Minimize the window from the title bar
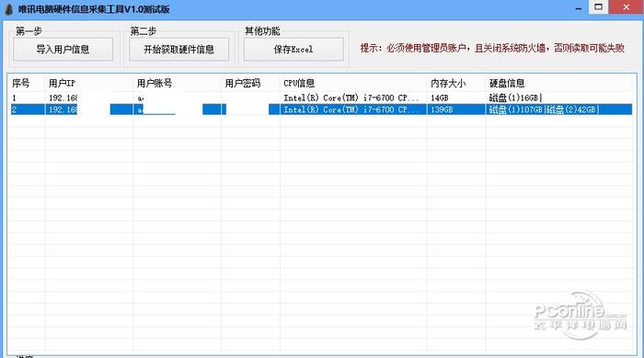 pyautogui.click(x=579, y=7)
